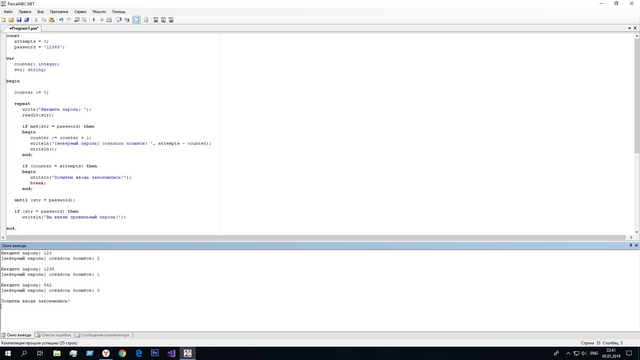Toggle the highlighted output window toolbar button

coord(136,20)
